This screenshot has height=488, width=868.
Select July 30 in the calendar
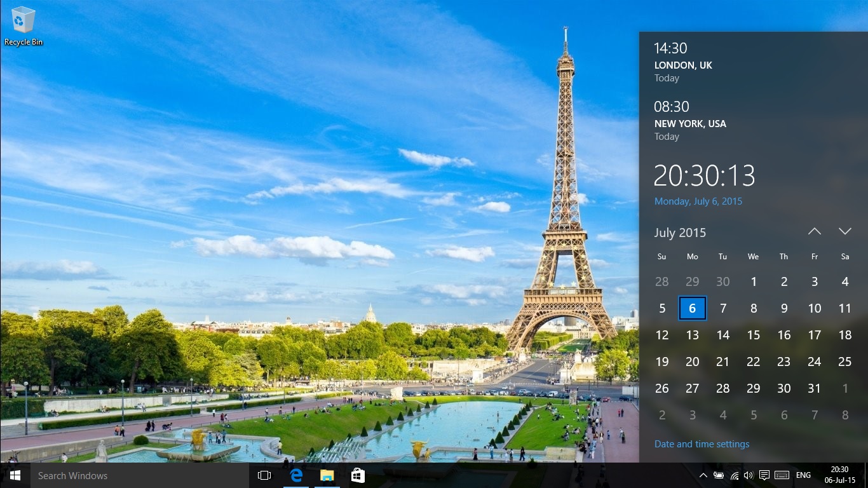784,388
